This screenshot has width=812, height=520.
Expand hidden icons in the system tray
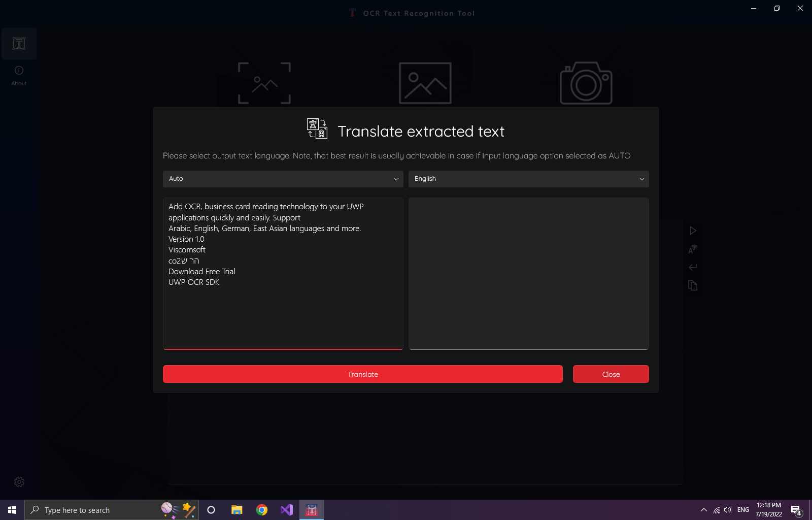coord(703,510)
